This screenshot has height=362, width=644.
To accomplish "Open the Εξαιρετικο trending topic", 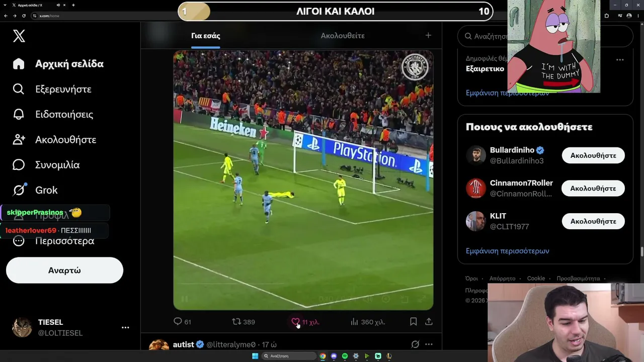I will 485,69.
